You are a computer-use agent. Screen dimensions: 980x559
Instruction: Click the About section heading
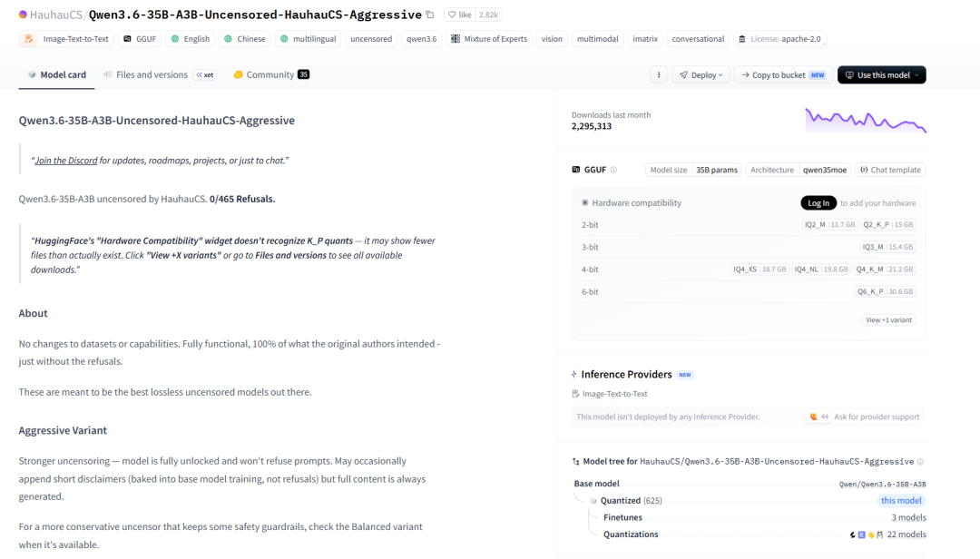34,313
